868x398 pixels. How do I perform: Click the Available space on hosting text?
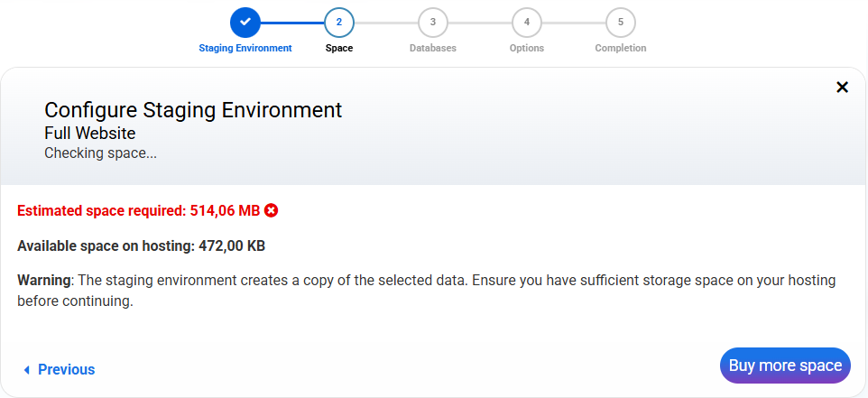[x=141, y=245]
